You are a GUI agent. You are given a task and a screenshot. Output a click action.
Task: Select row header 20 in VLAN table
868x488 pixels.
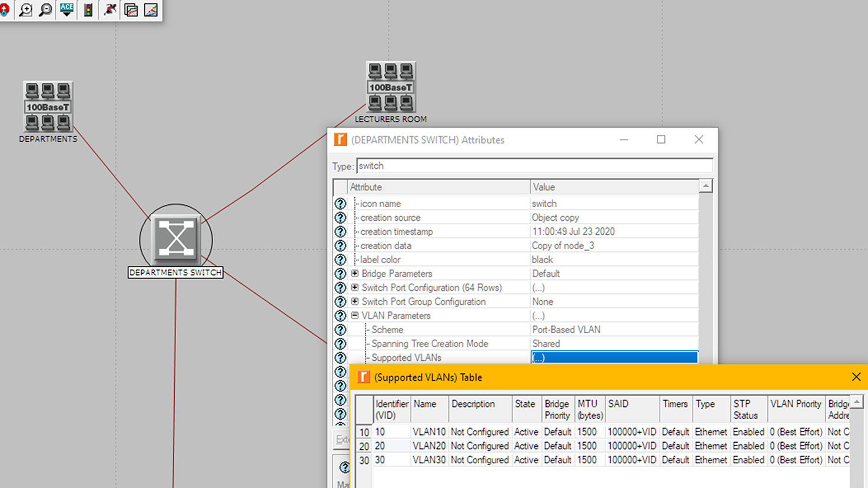[x=364, y=446]
